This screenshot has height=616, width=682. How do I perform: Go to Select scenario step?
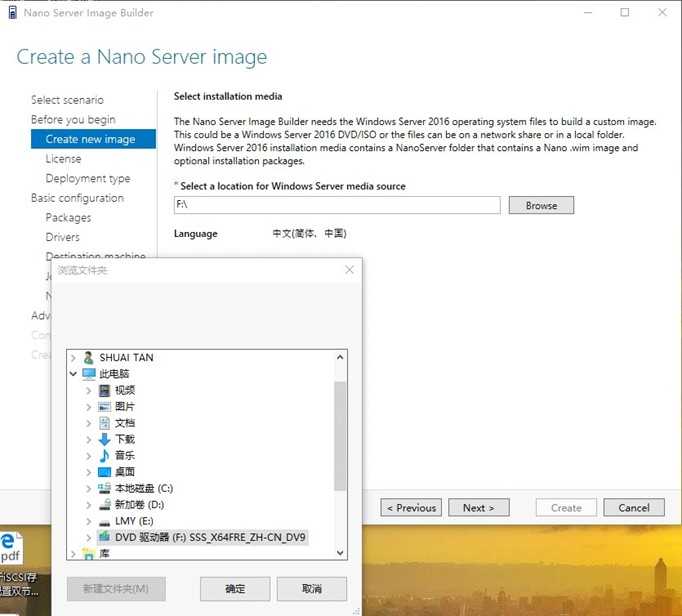[x=67, y=100]
